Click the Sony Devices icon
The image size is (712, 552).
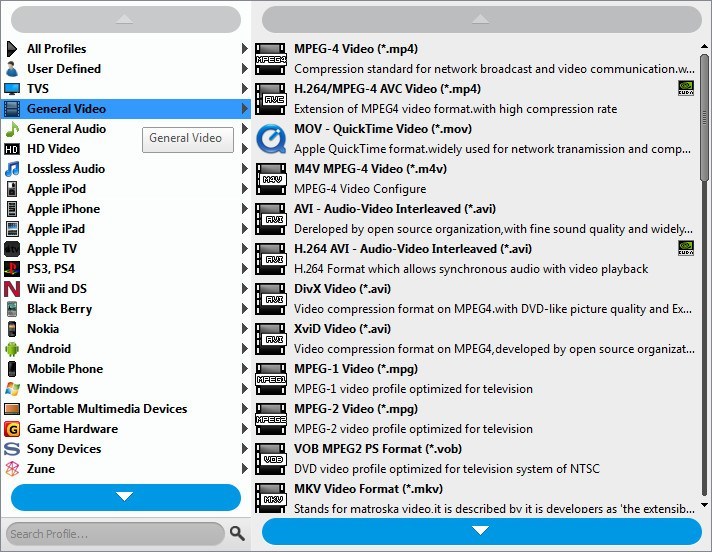point(12,449)
